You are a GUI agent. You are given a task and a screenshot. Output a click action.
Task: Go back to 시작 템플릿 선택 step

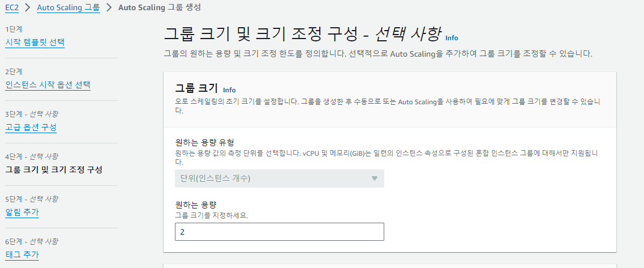click(35, 42)
